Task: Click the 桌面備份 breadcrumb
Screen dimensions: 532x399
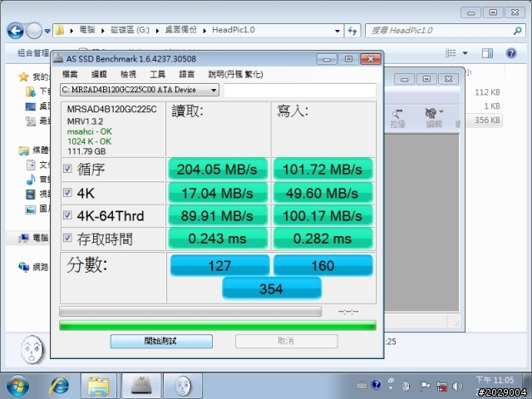Action: click(x=181, y=30)
